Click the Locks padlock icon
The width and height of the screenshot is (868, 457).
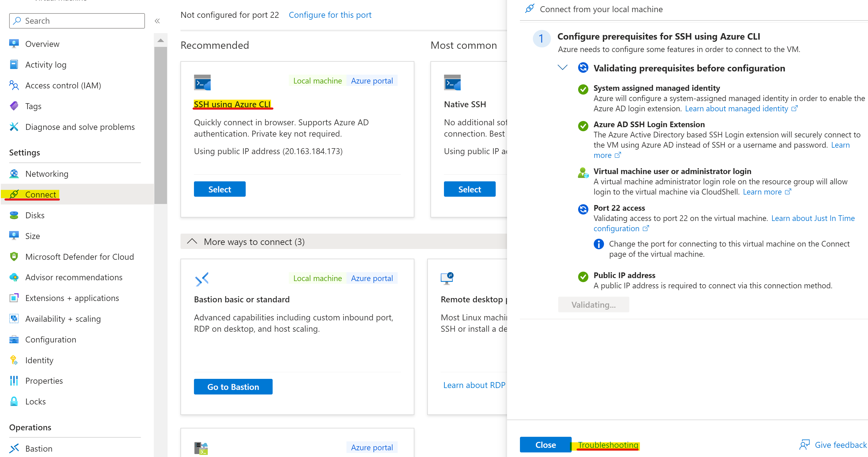[x=14, y=401]
